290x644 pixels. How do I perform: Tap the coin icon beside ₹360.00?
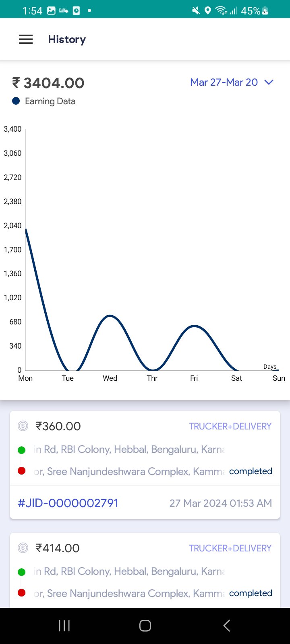point(23,426)
